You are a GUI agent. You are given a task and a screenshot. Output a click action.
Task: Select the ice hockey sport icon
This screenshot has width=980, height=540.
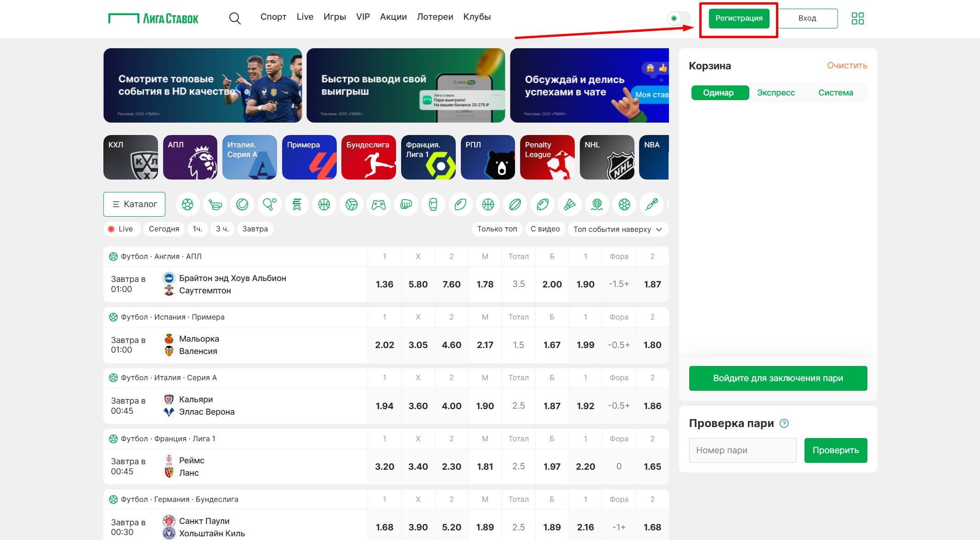coord(215,204)
